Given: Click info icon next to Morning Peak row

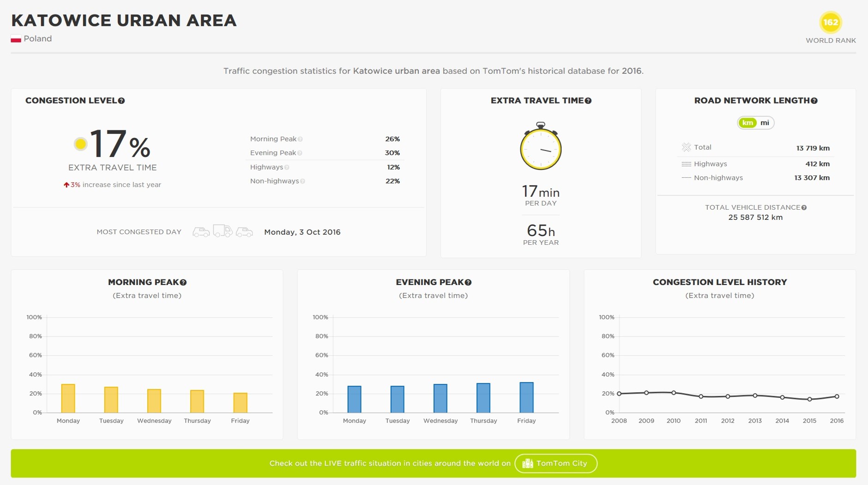Looking at the screenshot, I should coord(300,139).
